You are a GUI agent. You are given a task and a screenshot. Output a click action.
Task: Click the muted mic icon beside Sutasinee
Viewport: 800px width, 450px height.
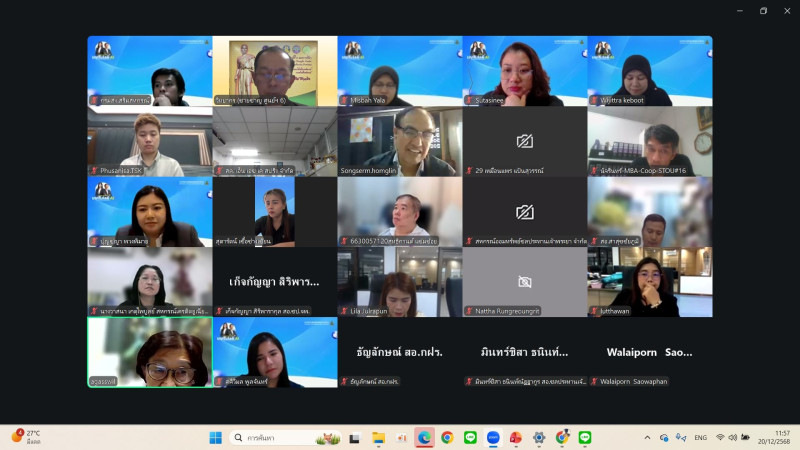468,100
